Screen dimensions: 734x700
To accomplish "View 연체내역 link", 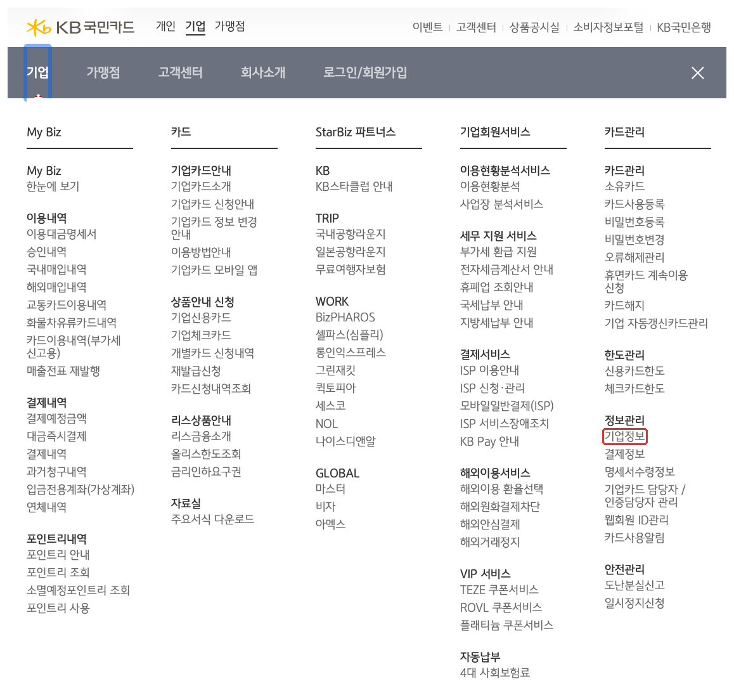I will (46, 507).
